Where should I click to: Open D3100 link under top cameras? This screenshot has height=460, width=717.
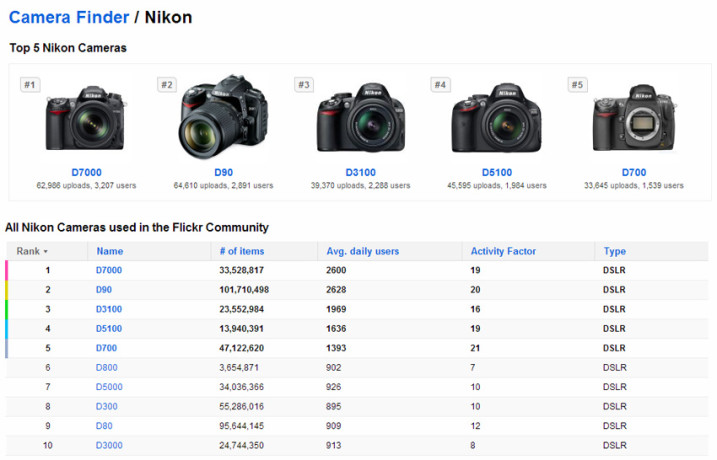click(360, 172)
